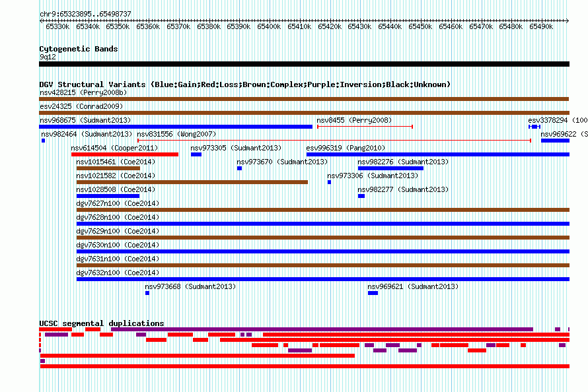Click the blue nsv973305 gain bar

pos(196,154)
